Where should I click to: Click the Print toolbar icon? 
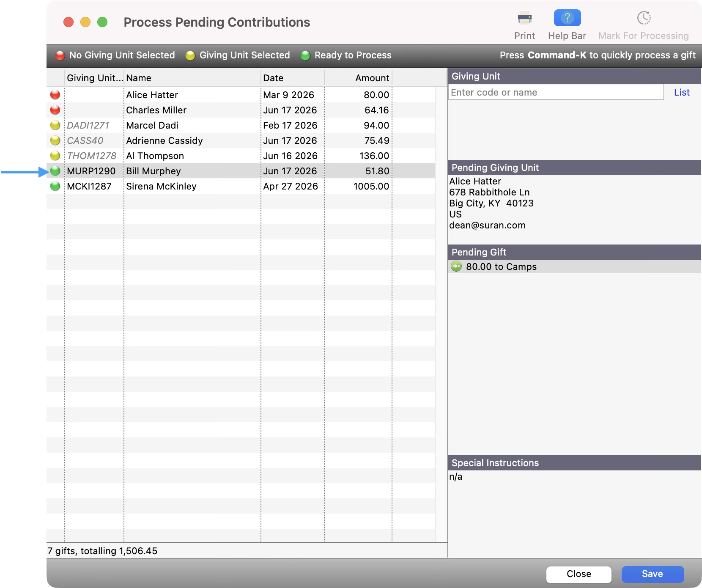click(x=524, y=18)
